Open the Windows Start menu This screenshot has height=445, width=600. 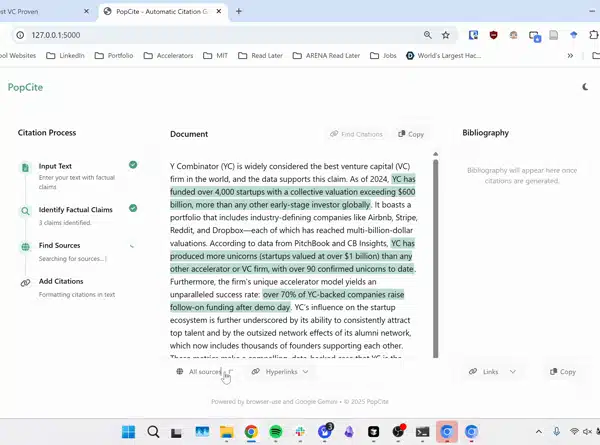coord(128,432)
